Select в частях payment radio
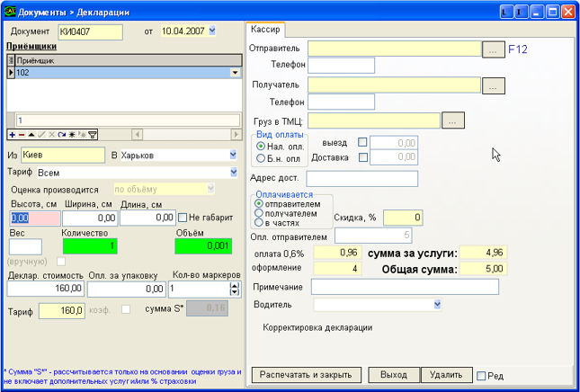580x392 pixels. coord(259,223)
